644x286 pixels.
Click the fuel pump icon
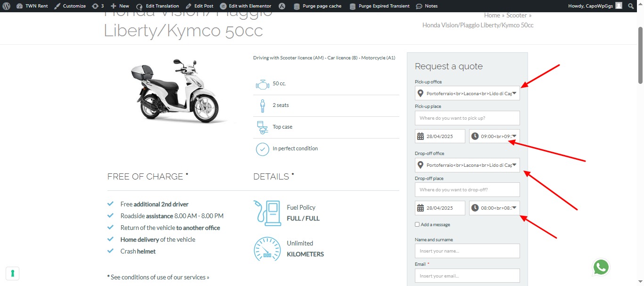coord(267,212)
